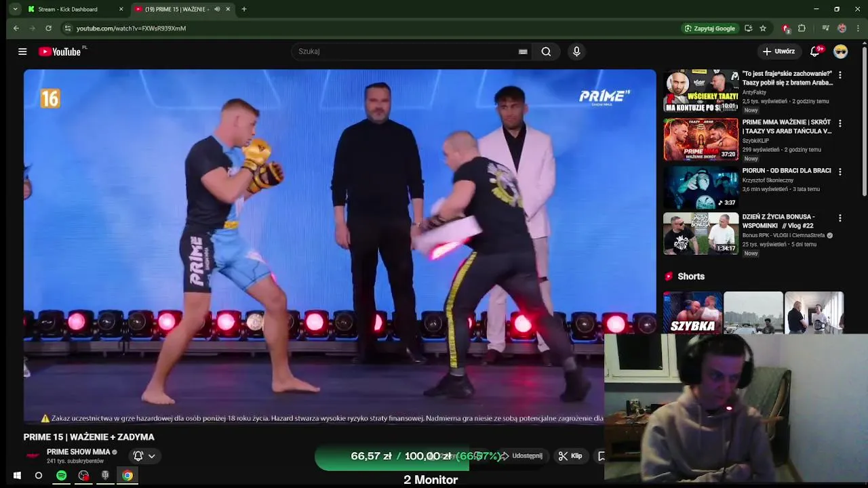The image size is (868, 488).
Task: Click the install/cast page icon in address bar
Action: (748, 28)
